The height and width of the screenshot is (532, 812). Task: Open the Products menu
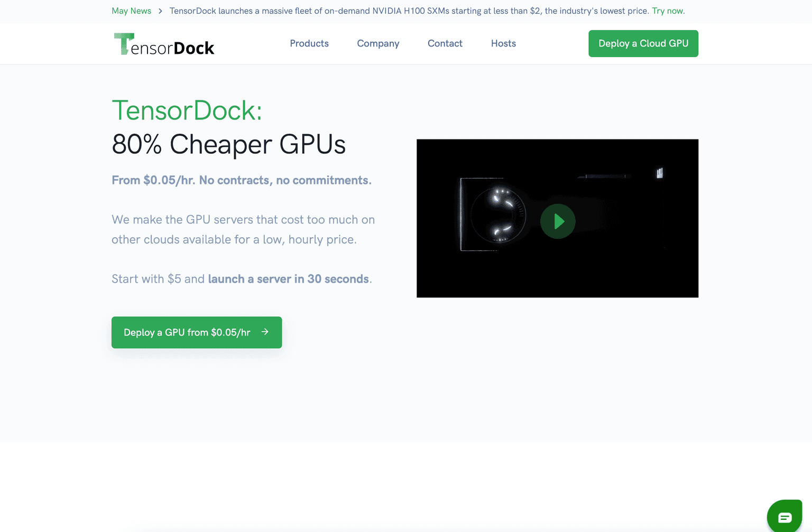click(x=309, y=43)
